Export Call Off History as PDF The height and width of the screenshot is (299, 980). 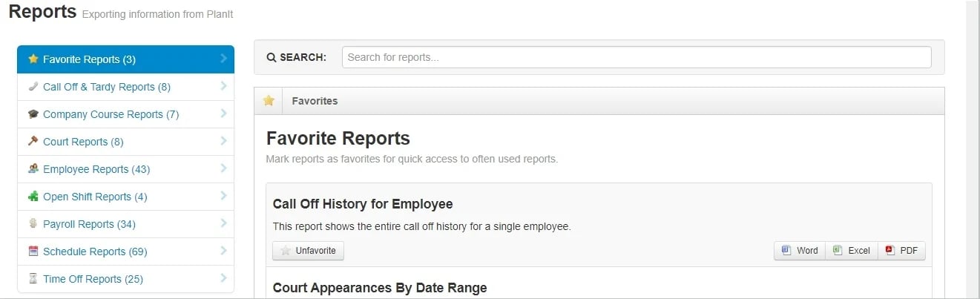[901, 251]
